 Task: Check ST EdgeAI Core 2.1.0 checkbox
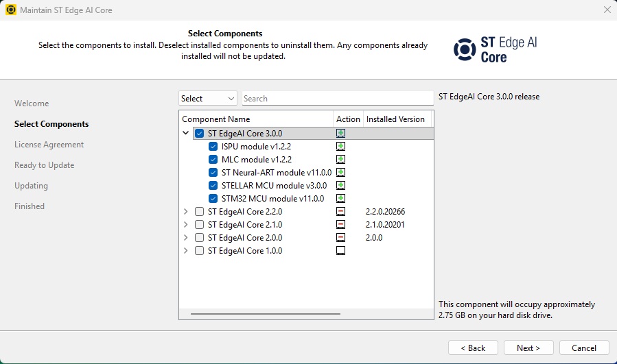pyautogui.click(x=200, y=224)
